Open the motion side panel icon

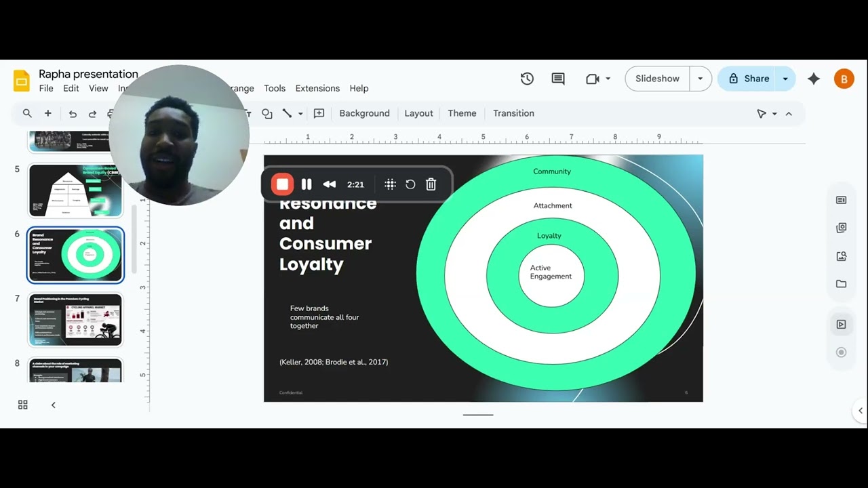coord(842,325)
